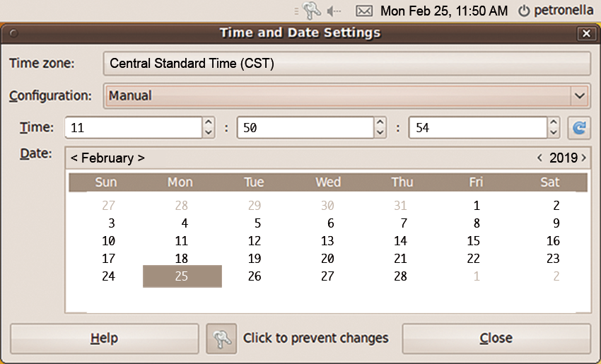Open the Configuration dropdown set to Manual
Viewport: 601px width, 364px height.
(x=347, y=96)
